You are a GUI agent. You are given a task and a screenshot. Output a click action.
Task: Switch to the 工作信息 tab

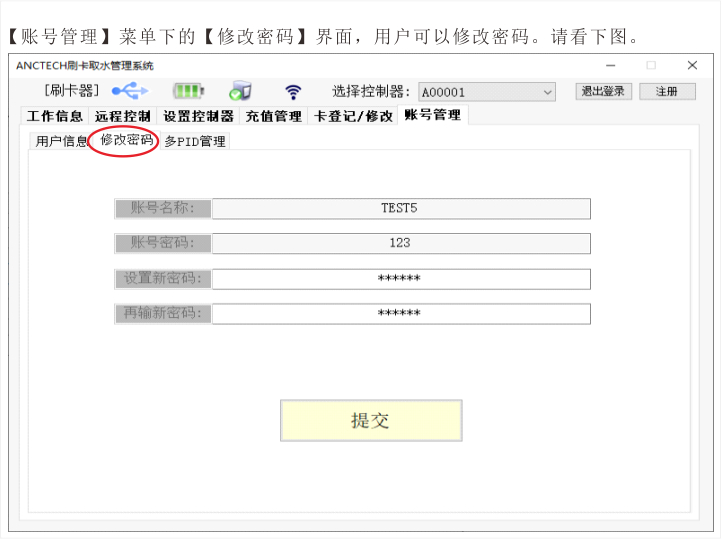(55, 116)
